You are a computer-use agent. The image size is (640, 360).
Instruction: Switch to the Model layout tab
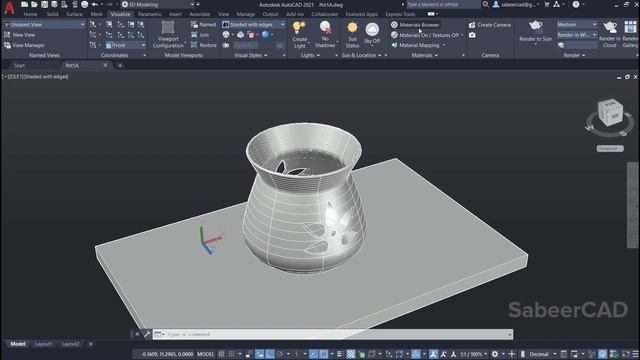coord(18,344)
